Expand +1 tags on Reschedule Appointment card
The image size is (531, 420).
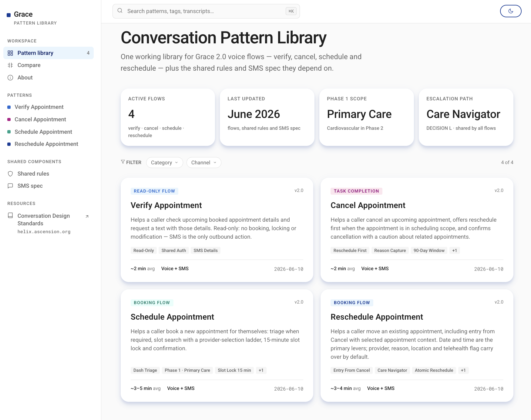pyautogui.click(x=463, y=370)
